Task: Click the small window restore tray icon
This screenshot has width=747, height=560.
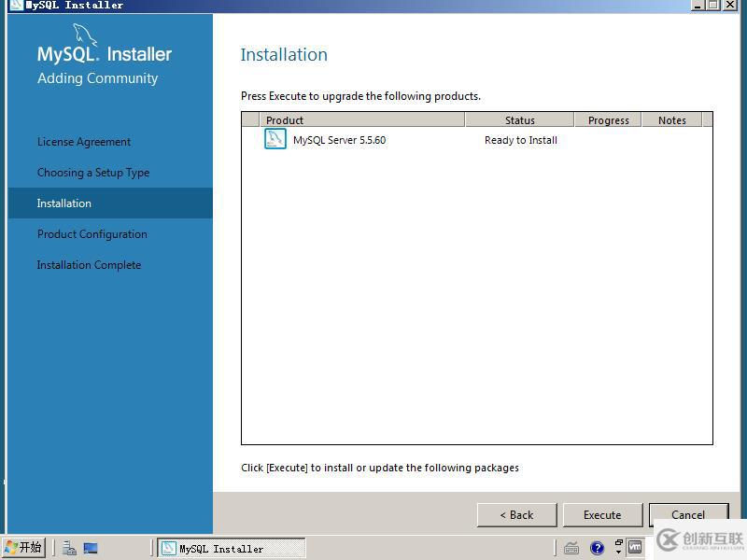Action: 619,542
